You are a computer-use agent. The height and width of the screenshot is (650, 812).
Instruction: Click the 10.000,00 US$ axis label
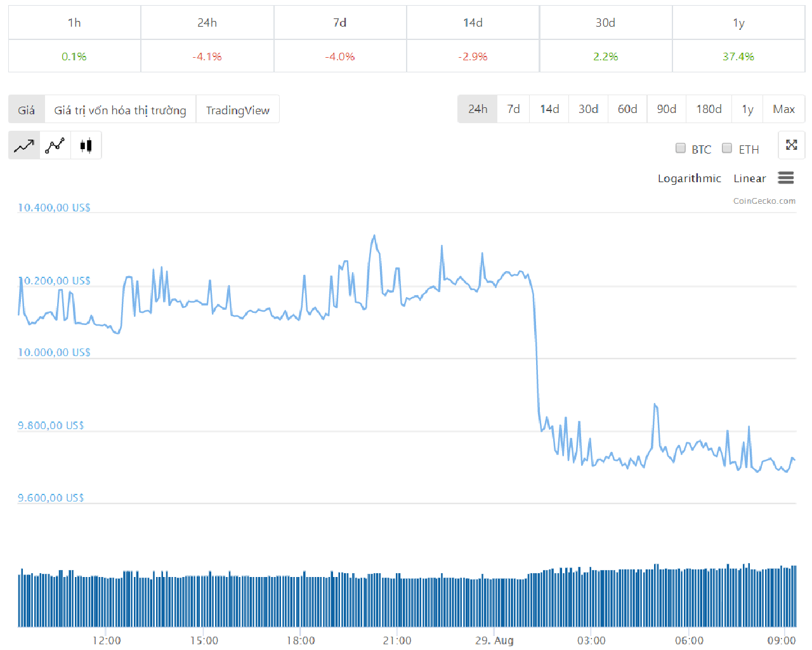(54, 352)
